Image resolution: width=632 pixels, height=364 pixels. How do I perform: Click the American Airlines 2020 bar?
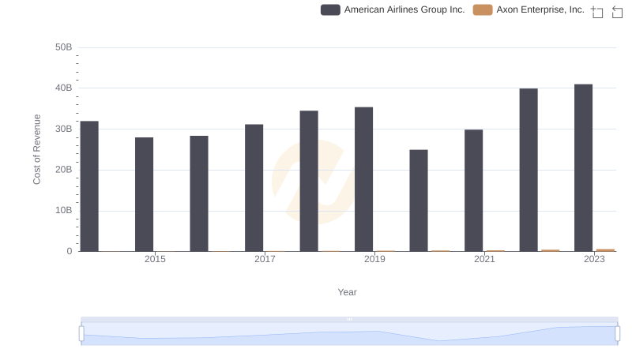click(x=419, y=201)
